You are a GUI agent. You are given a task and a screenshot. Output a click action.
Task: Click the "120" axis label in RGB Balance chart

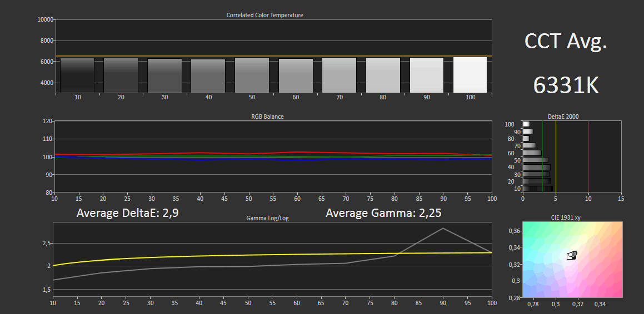coord(47,121)
